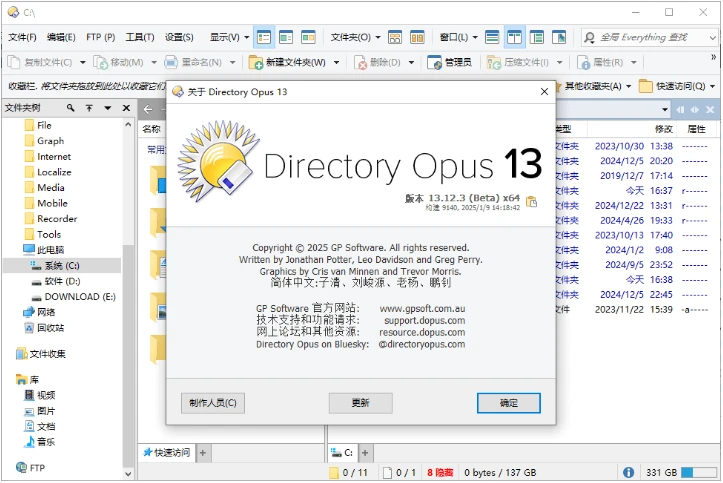Click the 重命名(N) rename button
The image size is (723, 483).
[193, 62]
